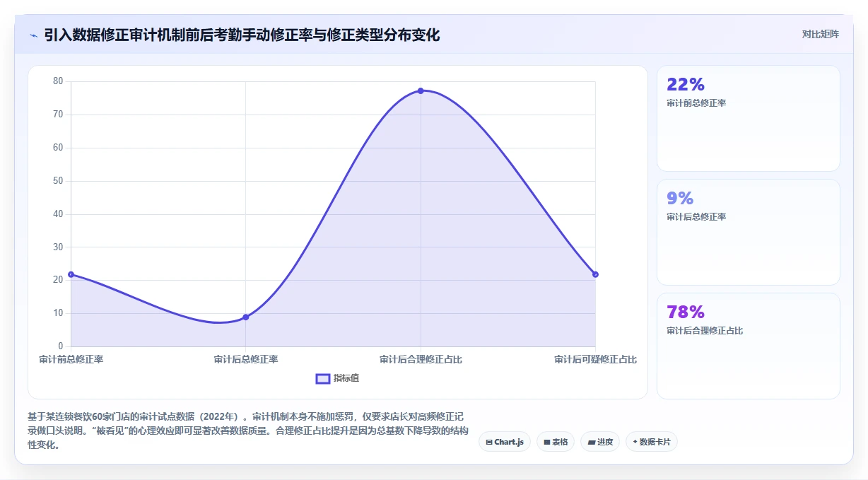Click the 9% stat card value
The image size is (868, 480).
(x=680, y=199)
